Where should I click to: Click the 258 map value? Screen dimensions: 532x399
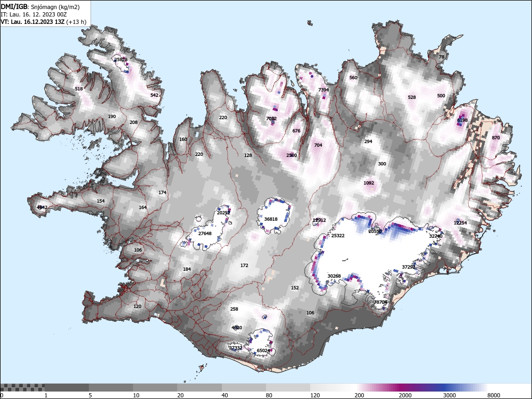coord(234,309)
